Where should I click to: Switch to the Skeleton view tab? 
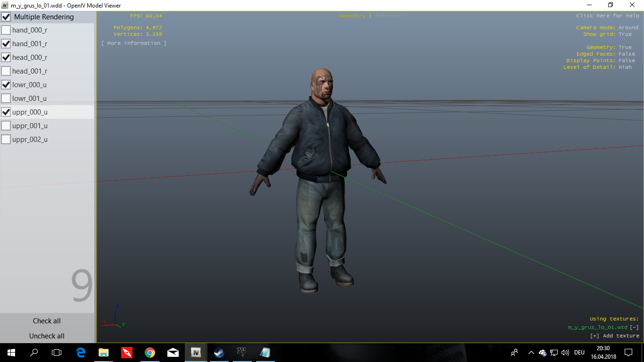pyautogui.click(x=388, y=16)
